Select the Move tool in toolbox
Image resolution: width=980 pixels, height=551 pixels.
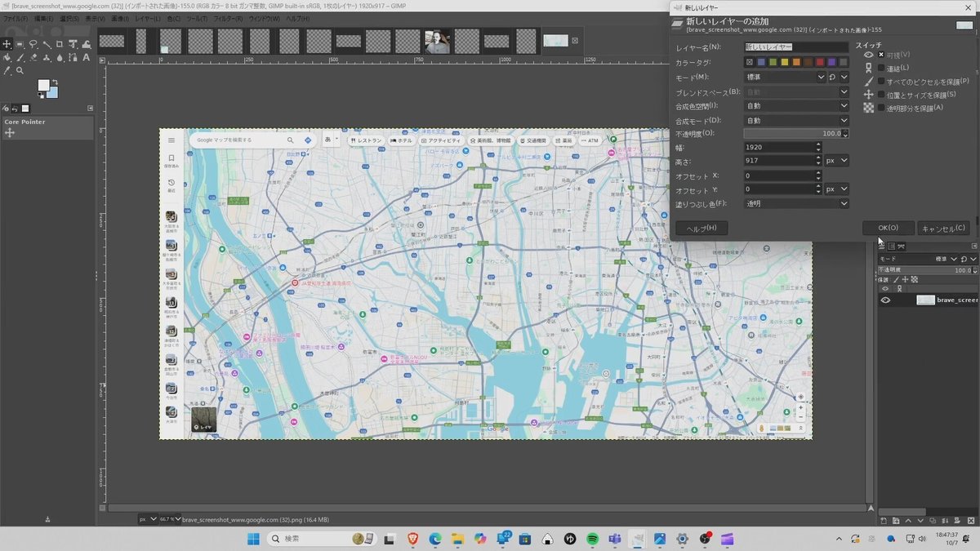(7, 44)
